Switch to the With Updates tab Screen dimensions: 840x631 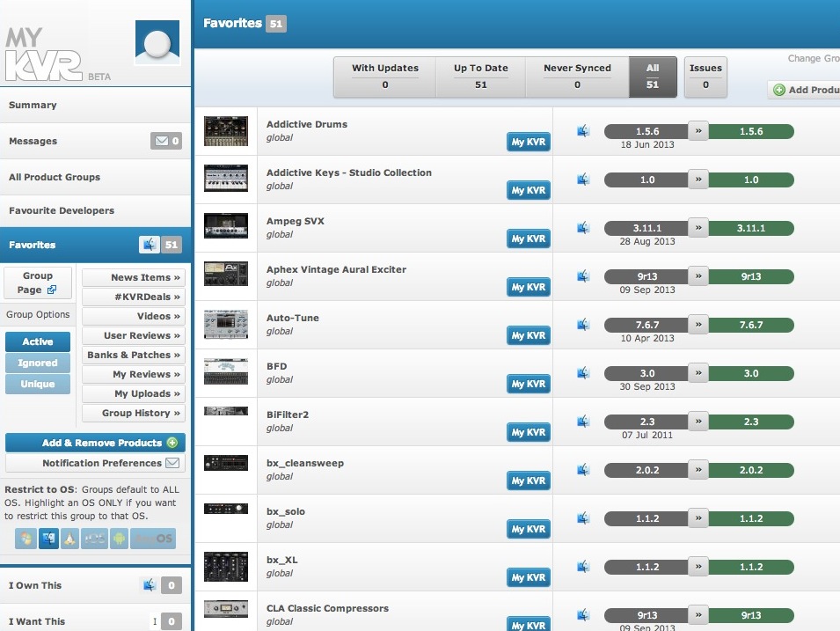(384, 77)
